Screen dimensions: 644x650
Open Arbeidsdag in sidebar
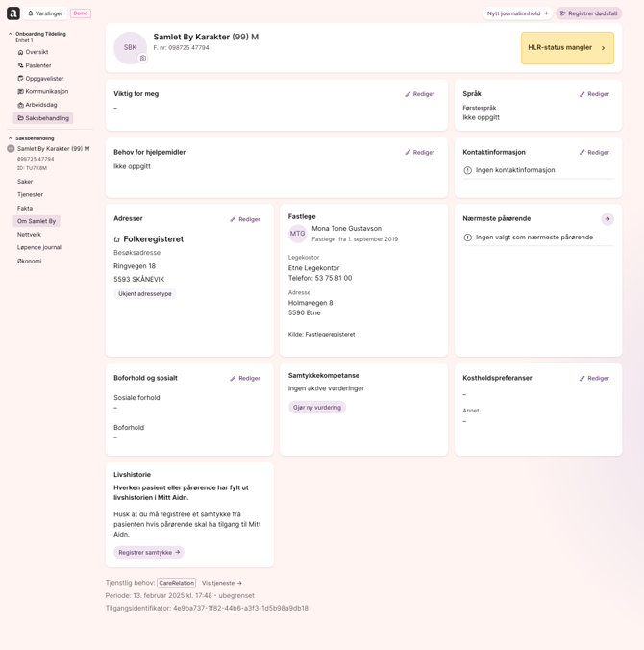click(x=40, y=105)
